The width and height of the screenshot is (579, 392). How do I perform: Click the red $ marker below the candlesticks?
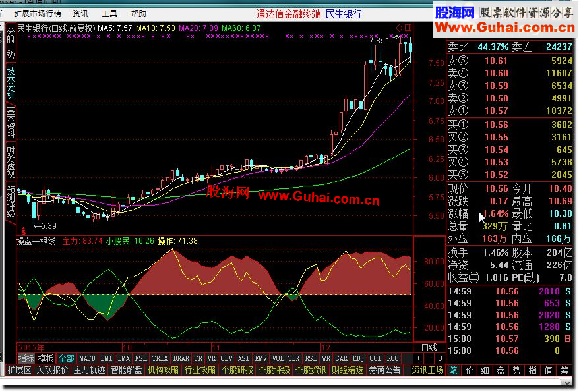point(24,231)
